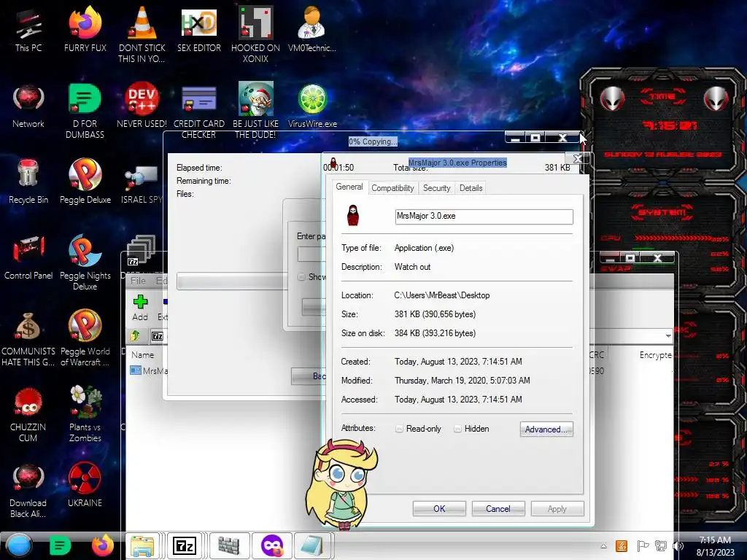
Task: Open the VM0Technic desktop icon
Action: coord(312,31)
